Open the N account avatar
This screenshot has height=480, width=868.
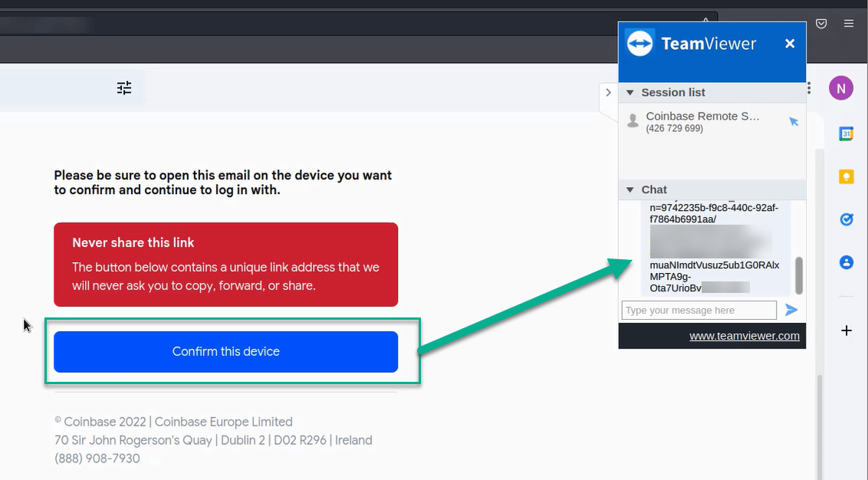841,88
